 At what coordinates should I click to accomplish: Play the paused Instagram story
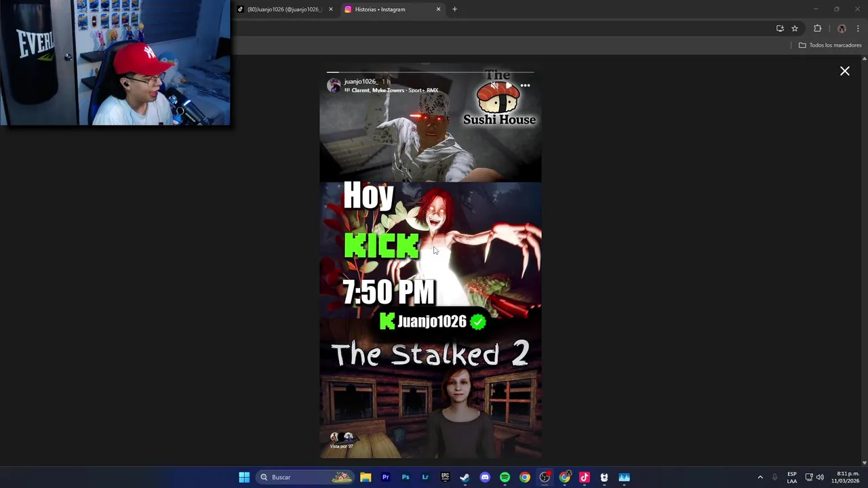pos(509,85)
